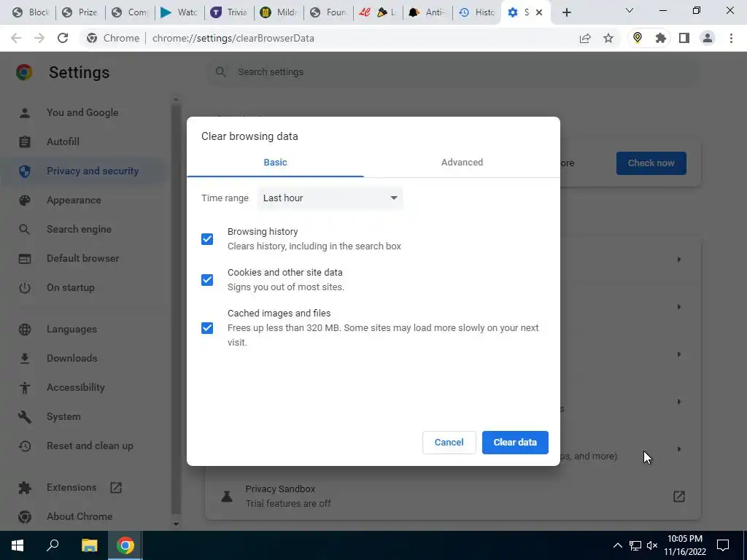The height and width of the screenshot is (560, 747).
Task: Click the address bar URL
Action: tap(233, 38)
